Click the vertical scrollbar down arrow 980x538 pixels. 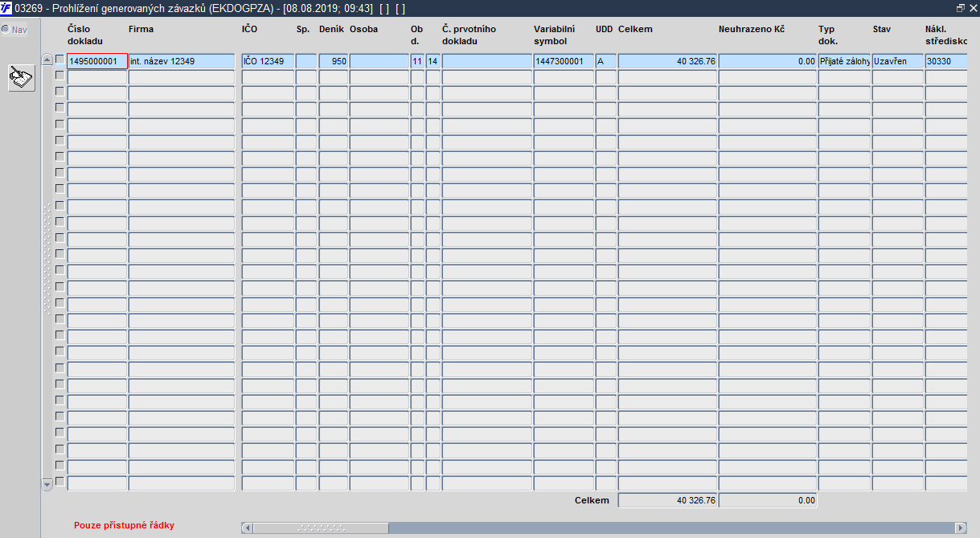pos(47,483)
